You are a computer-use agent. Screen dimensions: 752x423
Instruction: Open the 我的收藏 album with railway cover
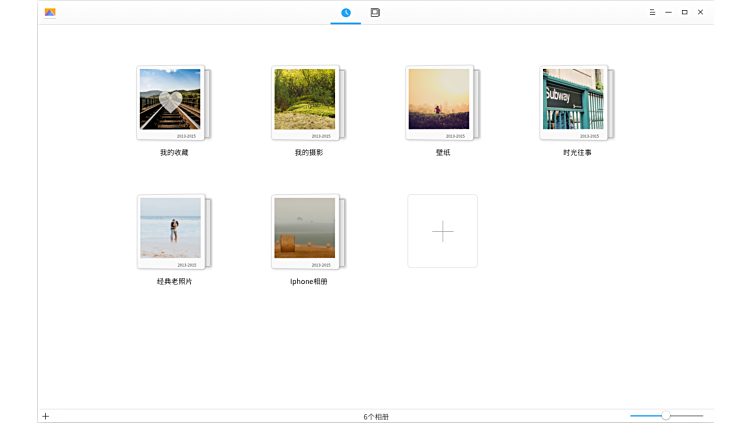point(170,100)
